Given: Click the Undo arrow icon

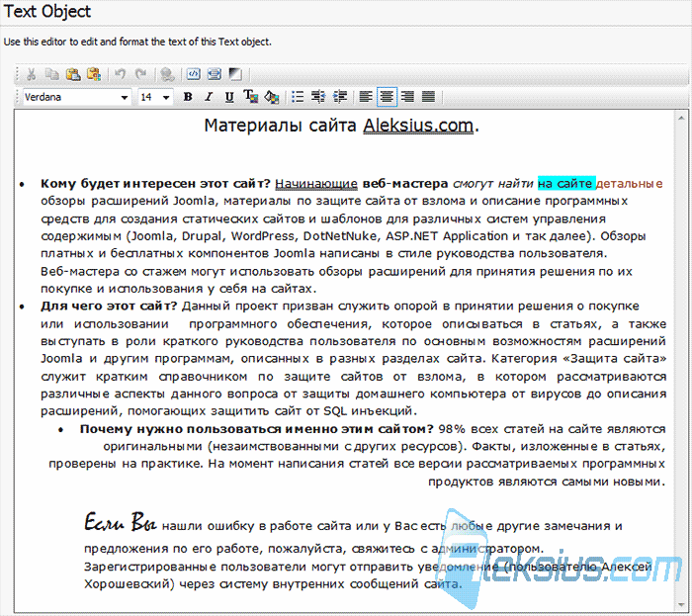Looking at the screenshot, I should (120, 74).
